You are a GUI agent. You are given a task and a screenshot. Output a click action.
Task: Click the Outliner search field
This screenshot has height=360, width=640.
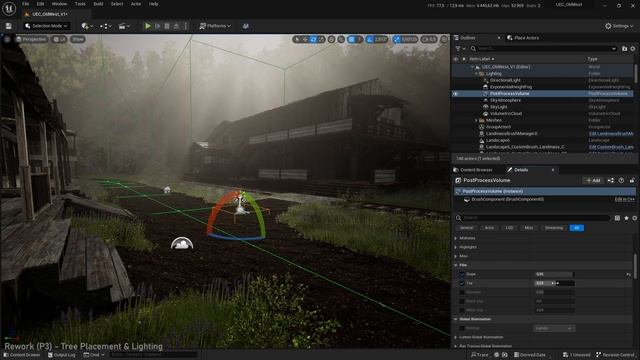543,49
